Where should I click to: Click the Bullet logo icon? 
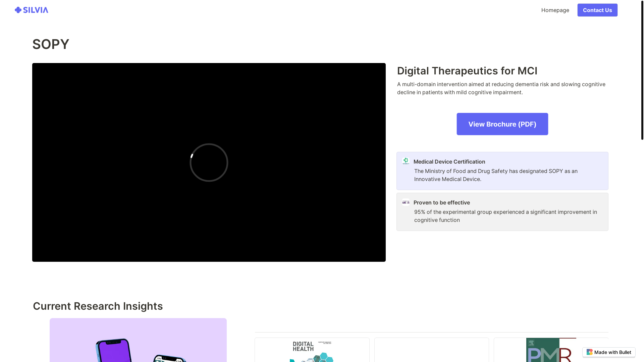pyautogui.click(x=589, y=352)
